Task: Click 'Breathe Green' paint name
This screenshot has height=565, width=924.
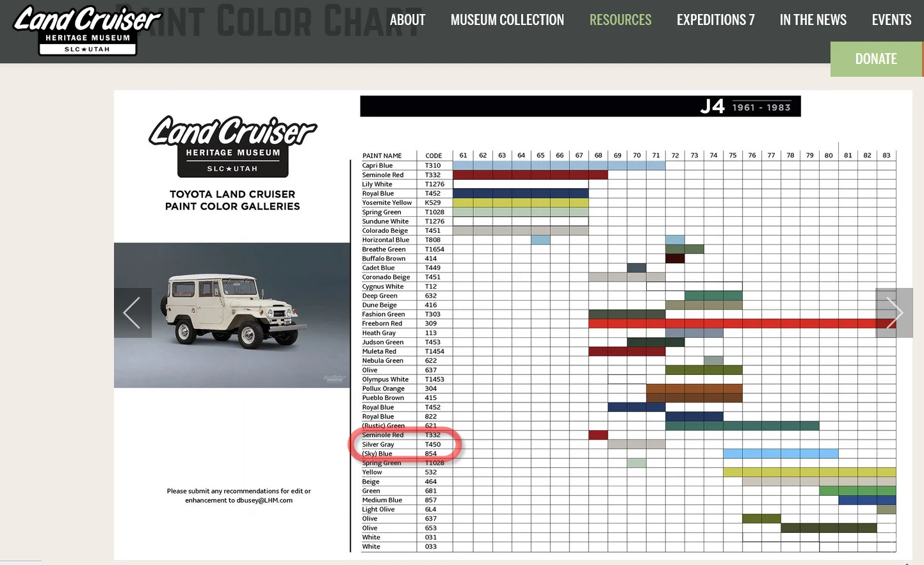Action: [384, 250]
